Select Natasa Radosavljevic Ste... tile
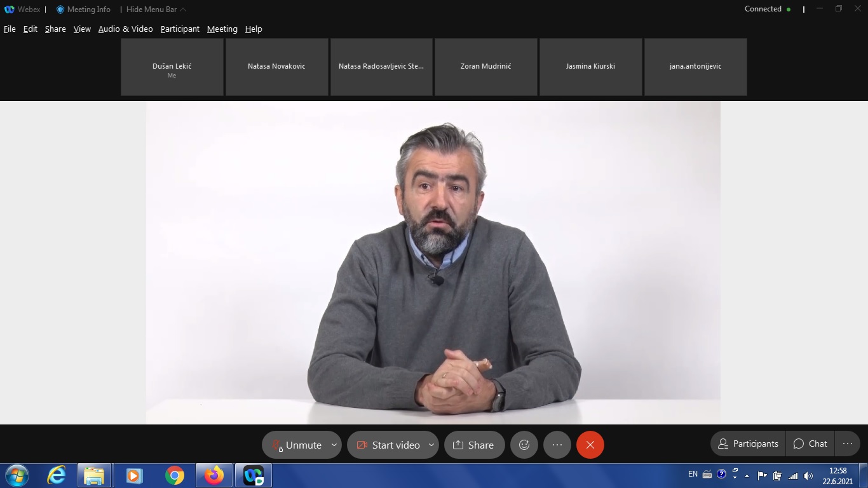 pos(381,67)
